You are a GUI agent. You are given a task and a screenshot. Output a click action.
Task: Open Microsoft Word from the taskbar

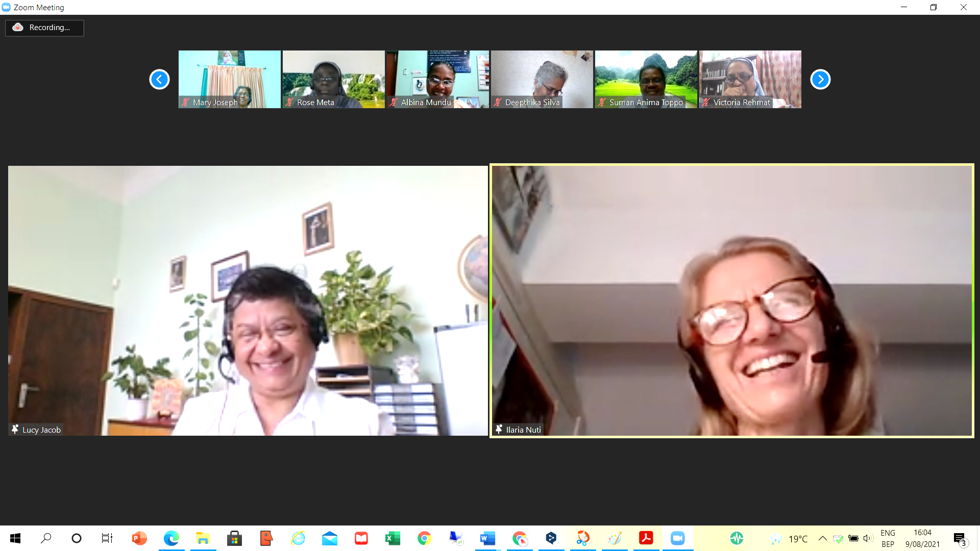(487, 538)
